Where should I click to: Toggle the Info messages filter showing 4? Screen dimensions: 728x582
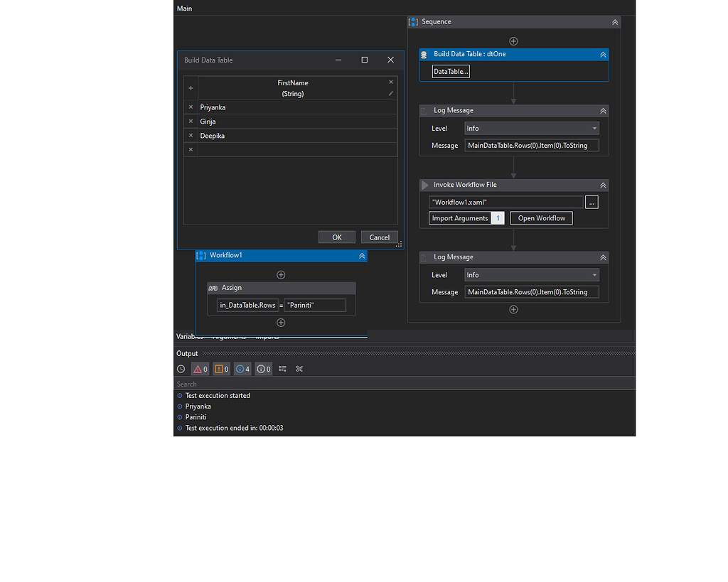[x=242, y=369]
